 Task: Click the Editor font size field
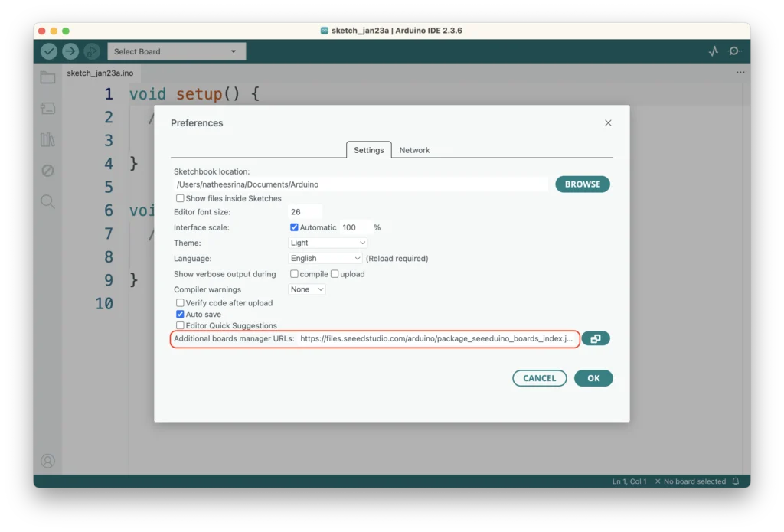pos(305,212)
